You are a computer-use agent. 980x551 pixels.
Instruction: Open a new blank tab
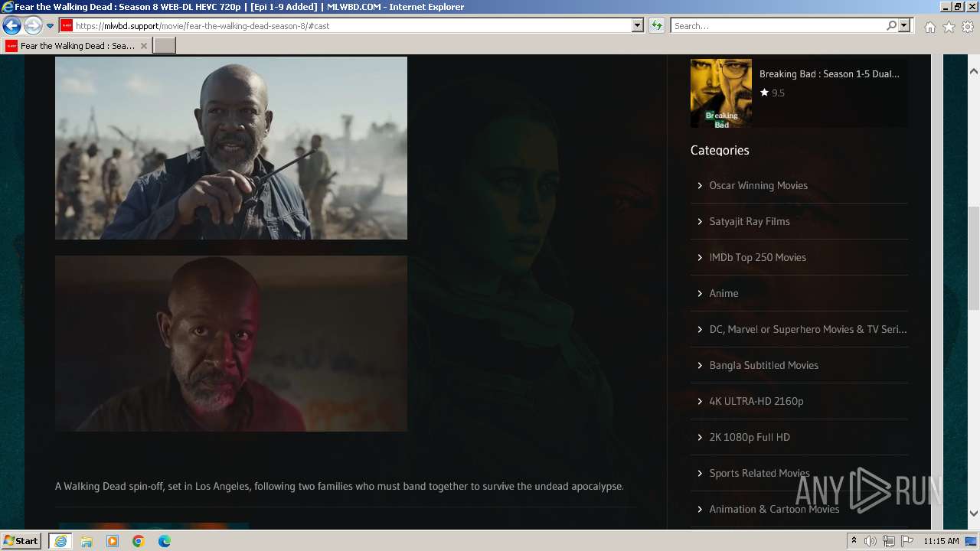point(165,46)
